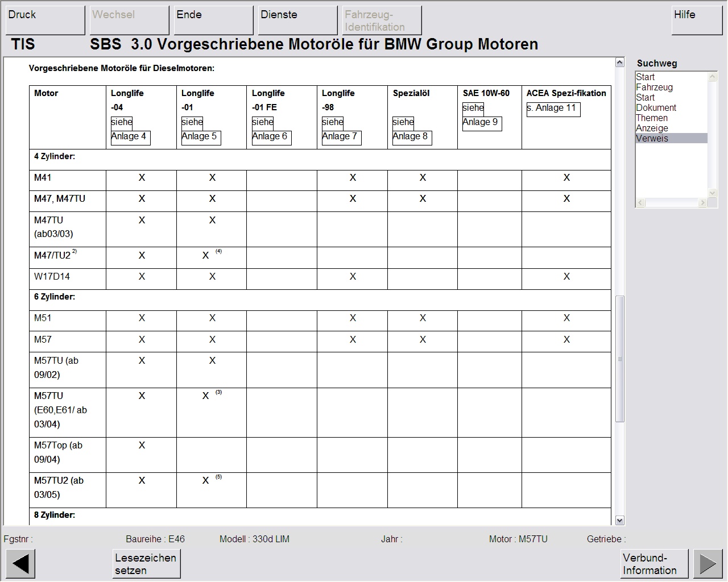Screen dimensions: 728x582
Task: Click the M51 row label
Action: [43, 318]
